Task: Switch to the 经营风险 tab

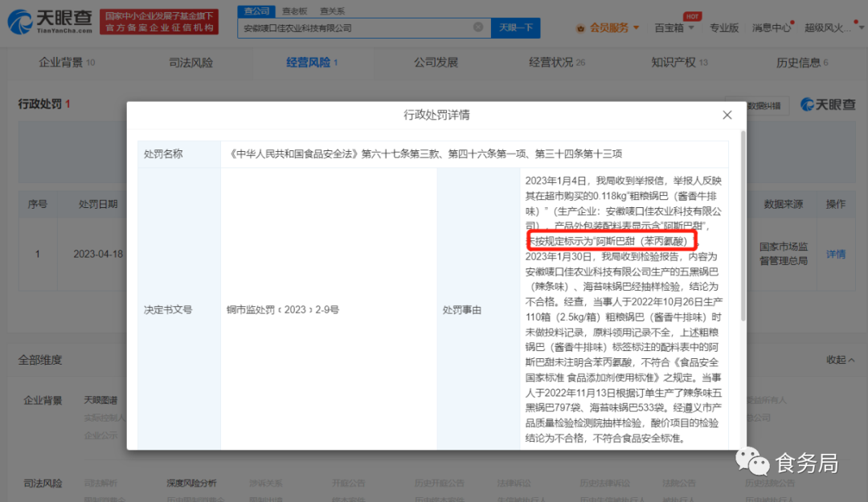Action: click(312, 63)
